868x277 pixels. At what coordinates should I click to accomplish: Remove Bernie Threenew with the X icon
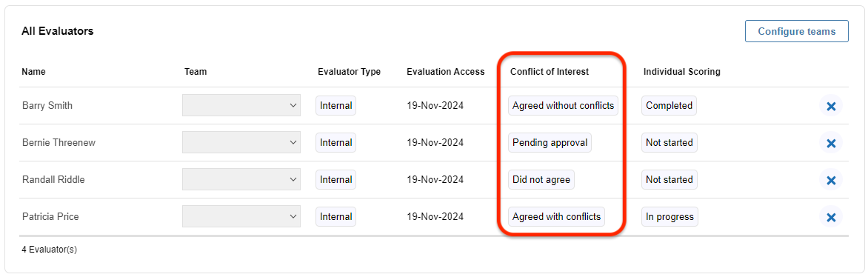(830, 143)
